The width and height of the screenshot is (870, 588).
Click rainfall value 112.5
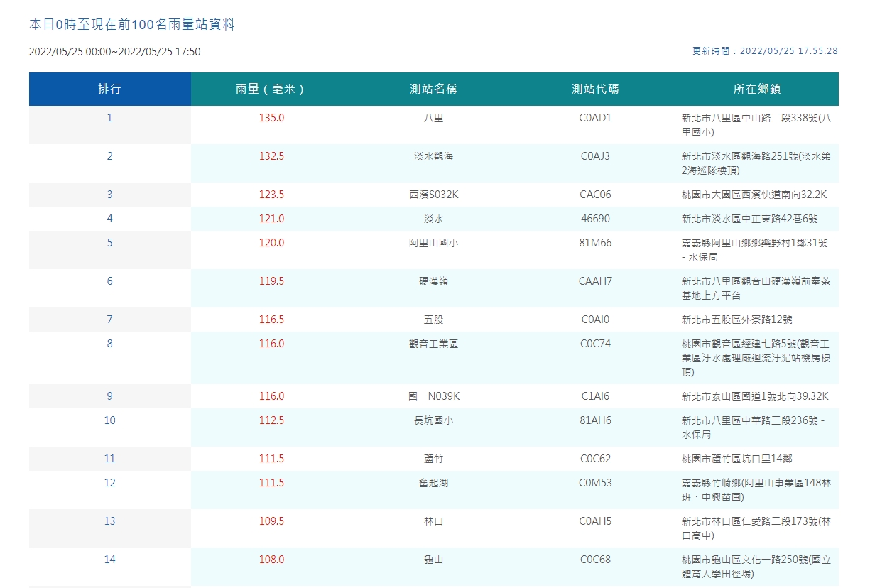pos(271,420)
